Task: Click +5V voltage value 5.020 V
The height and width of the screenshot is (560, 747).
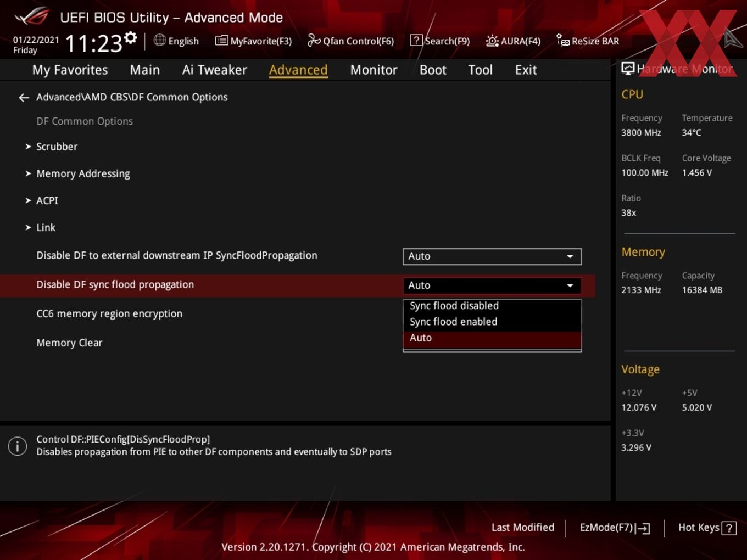Action: (x=696, y=407)
